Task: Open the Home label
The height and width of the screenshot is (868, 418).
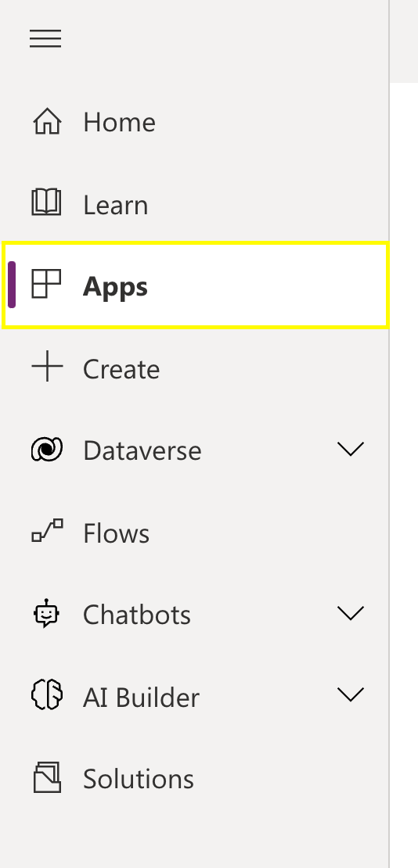Action: click(119, 122)
